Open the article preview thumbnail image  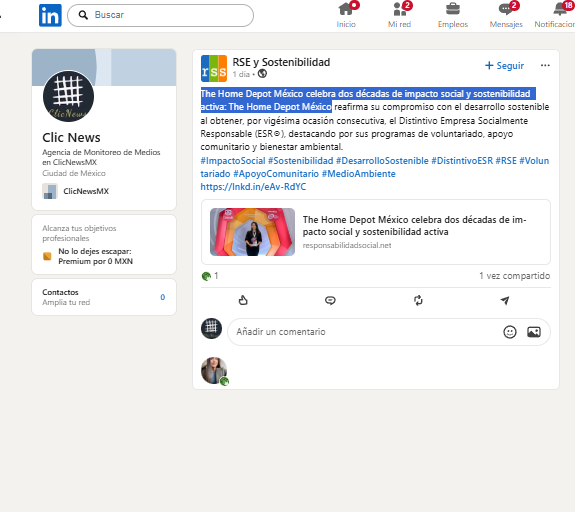[252, 232]
